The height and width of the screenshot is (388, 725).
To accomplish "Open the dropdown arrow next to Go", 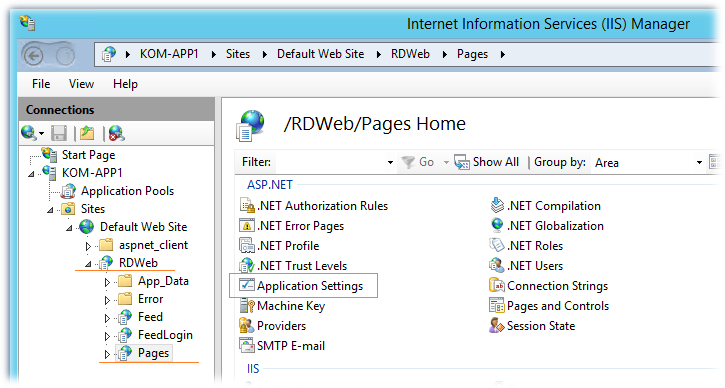I will [446, 162].
